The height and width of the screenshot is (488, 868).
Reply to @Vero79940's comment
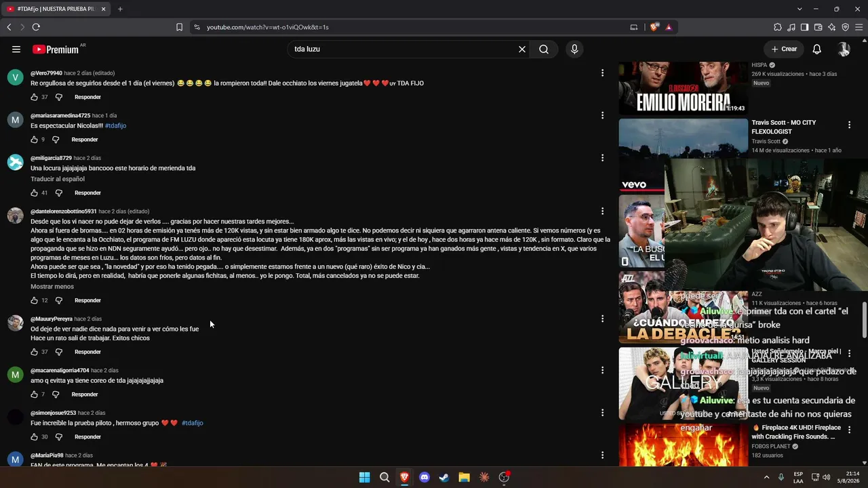pos(87,97)
